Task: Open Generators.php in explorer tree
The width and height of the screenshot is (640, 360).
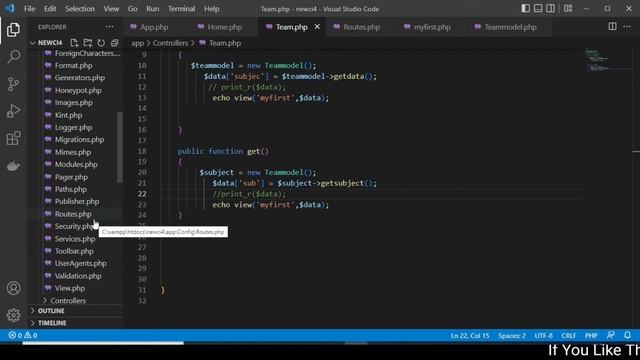Action: click(80, 78)
